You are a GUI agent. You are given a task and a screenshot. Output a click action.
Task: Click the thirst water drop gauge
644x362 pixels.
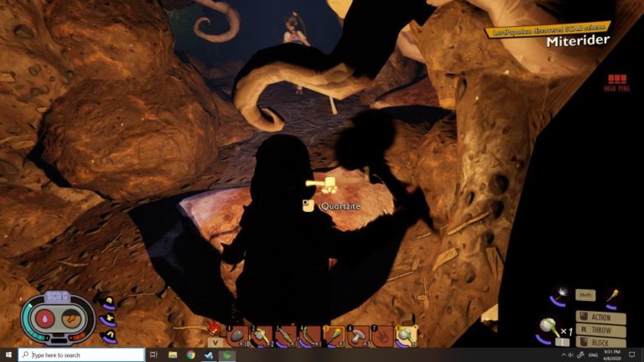click(x=43, y=318)
